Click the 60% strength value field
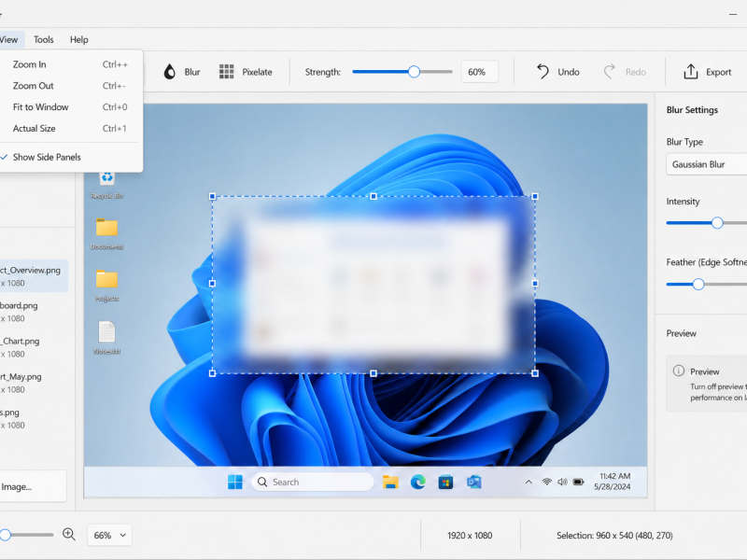 pos(479,72)
